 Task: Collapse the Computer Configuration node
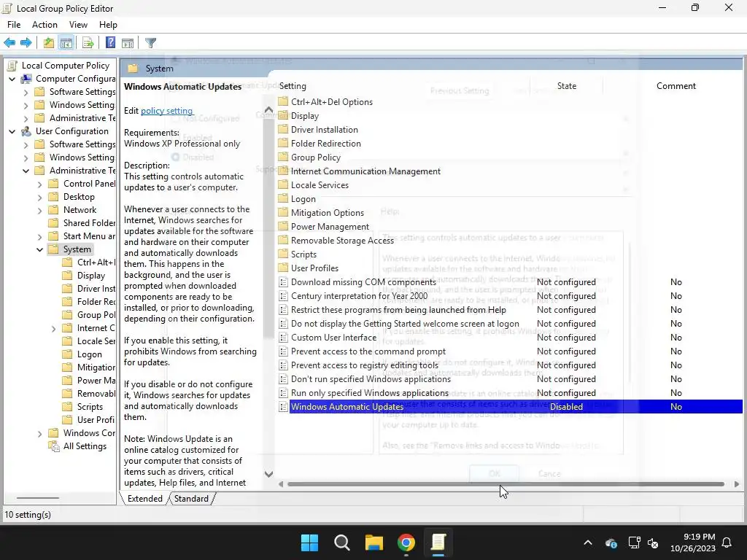12,79
